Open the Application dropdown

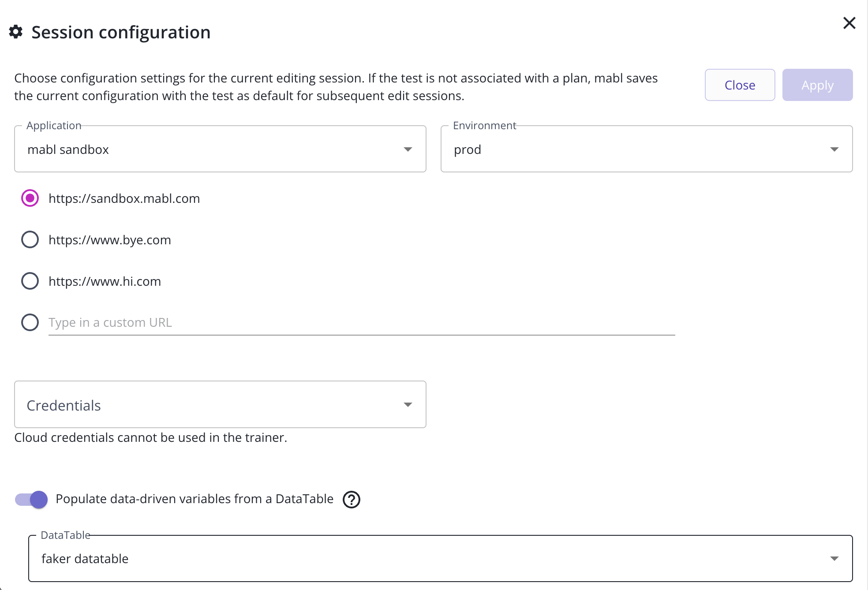click(220, 149)
